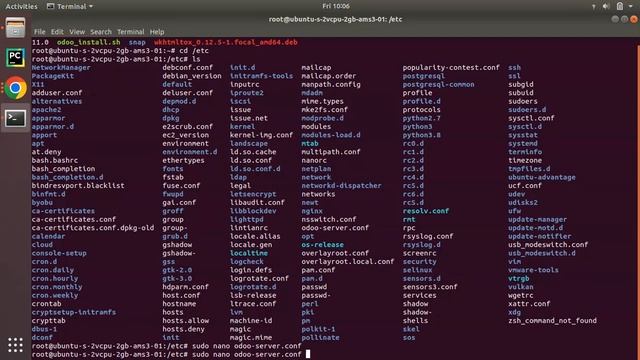Click odoo-server.conf in the directory listing
The height and width of the screenshot is (360, 640).
tap(335, 228)
